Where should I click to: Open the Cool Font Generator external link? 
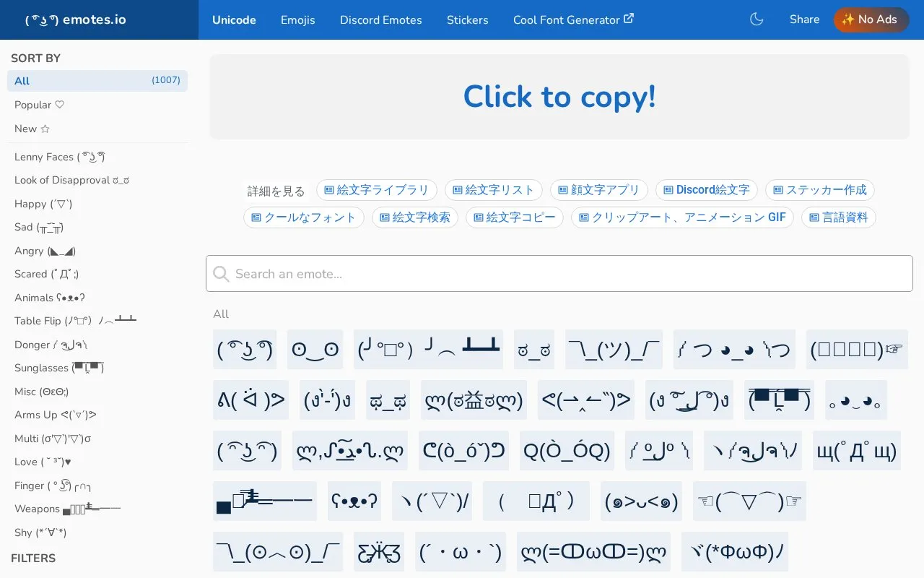(x=573, y=20)
